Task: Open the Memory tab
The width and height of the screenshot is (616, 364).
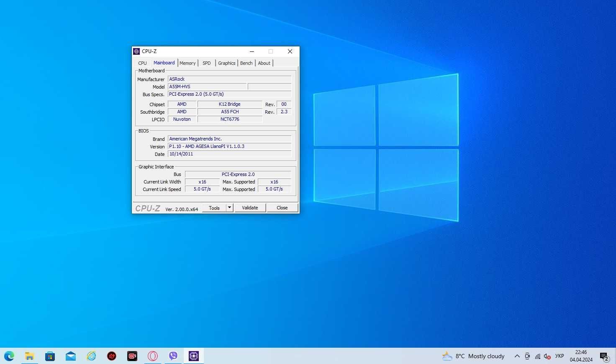Action: click(187, 63)
